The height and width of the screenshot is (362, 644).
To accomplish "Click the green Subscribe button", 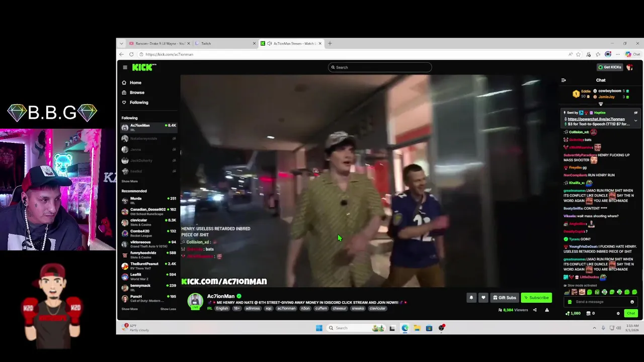I will [536, 298].
